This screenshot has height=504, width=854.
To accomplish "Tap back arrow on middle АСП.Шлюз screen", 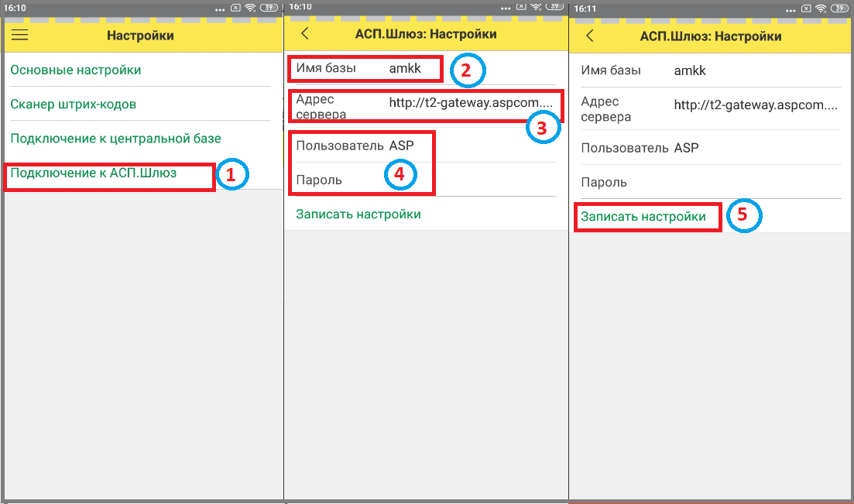I will click(305, 34).
